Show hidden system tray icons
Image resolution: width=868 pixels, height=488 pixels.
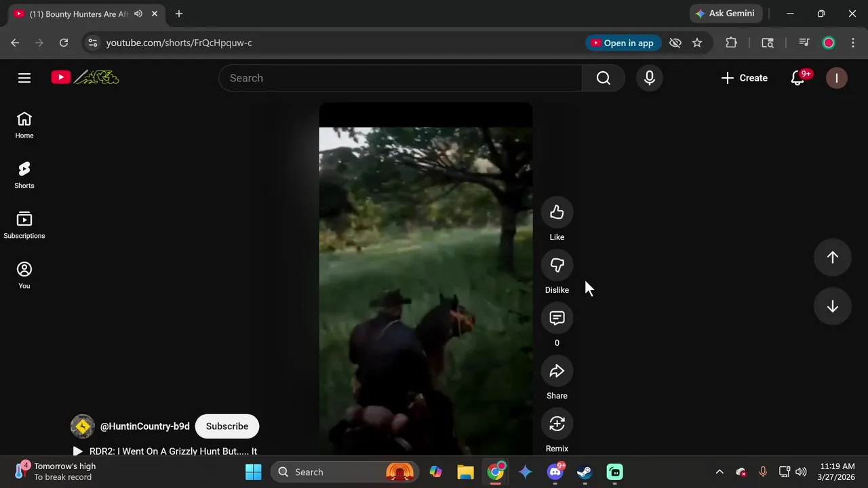point(719,472)
